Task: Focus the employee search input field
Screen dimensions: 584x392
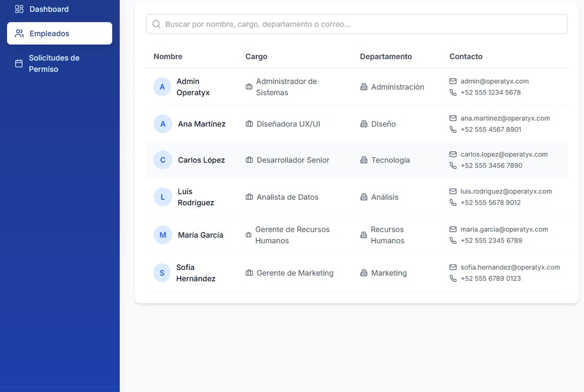Action: pyautogui.click(x=356, y=24)
